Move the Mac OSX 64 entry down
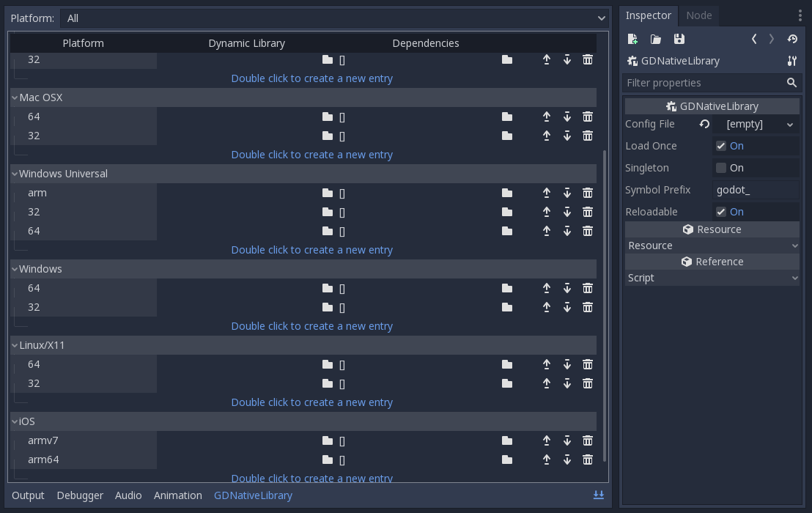 pyautogui.click(x=566, y=116)
